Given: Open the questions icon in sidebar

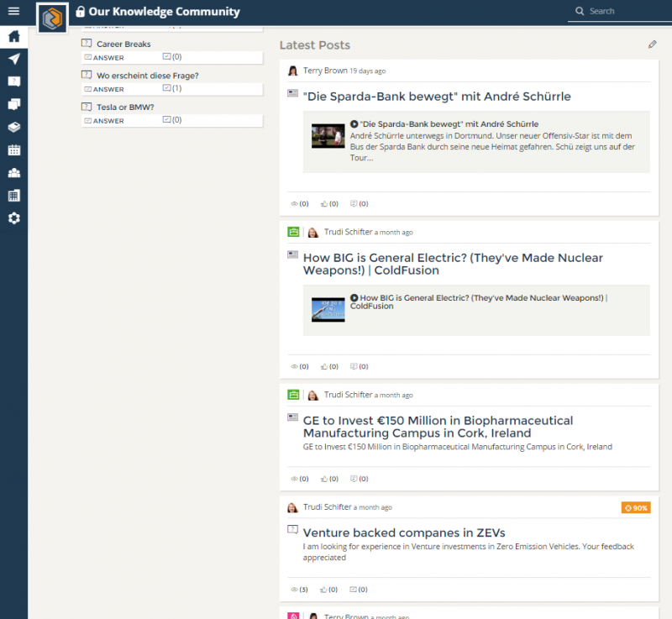Looking at the screenshot, I should pyautogui.click(x=13, y=81).
